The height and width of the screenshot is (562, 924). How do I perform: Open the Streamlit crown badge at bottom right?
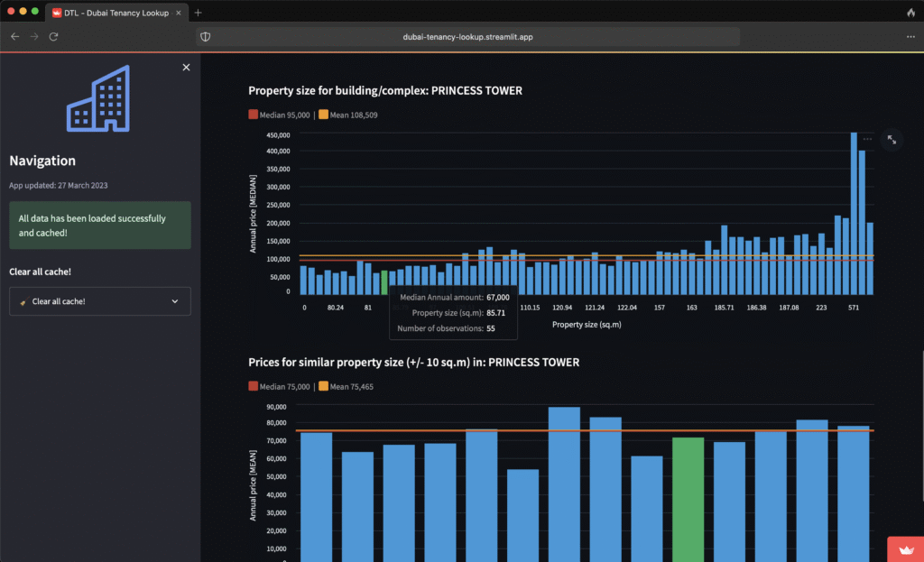[x=905, y=548]
